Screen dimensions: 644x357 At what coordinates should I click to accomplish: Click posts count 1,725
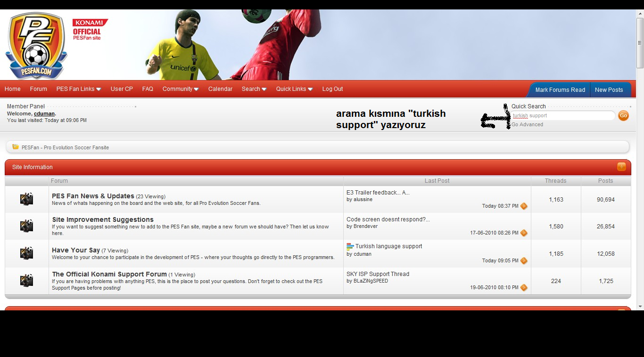coord(606,281)
